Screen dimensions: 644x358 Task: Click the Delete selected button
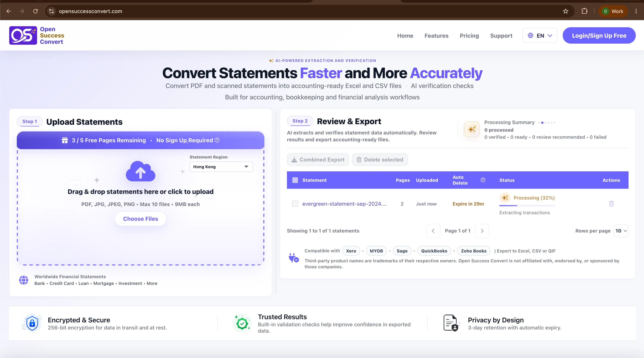click(x=380, y=159)
